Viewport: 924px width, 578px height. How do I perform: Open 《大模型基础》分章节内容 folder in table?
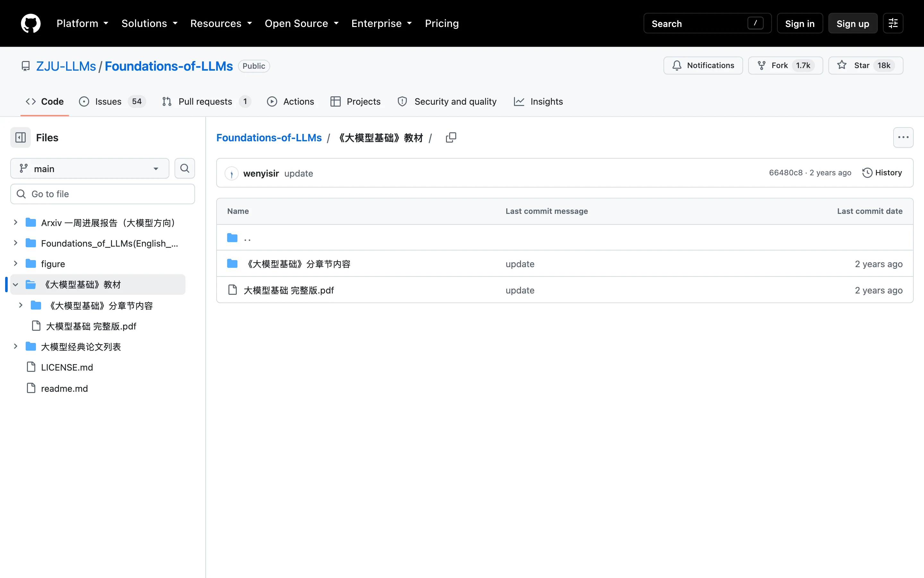[297, 264]
